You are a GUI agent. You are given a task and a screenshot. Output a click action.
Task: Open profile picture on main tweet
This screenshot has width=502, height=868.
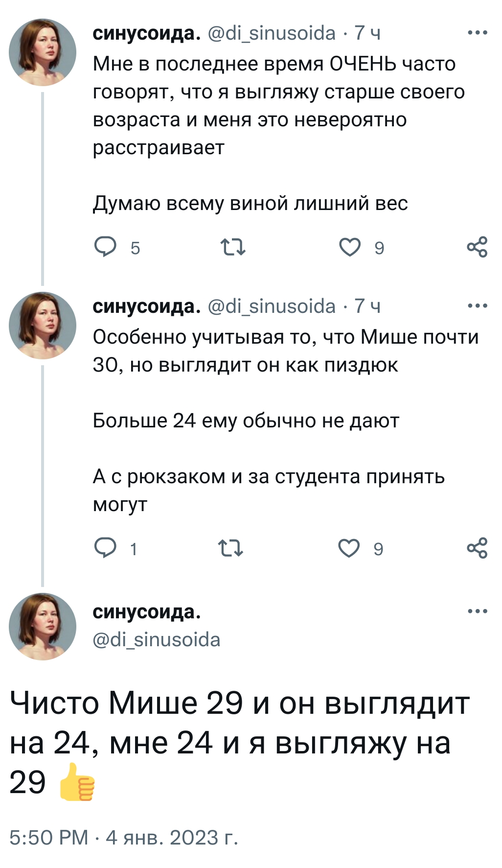click(43, 626)
